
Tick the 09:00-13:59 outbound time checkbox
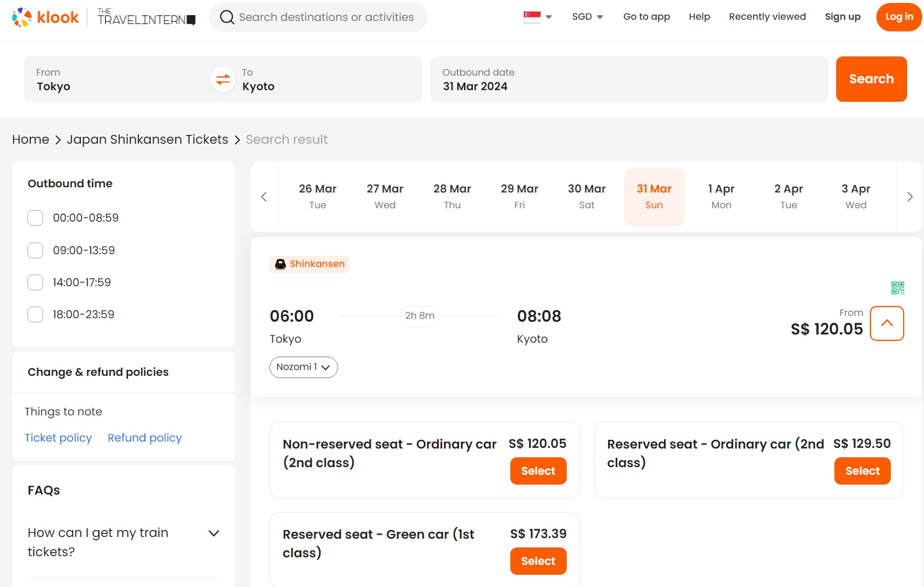(x=35, y=250)
